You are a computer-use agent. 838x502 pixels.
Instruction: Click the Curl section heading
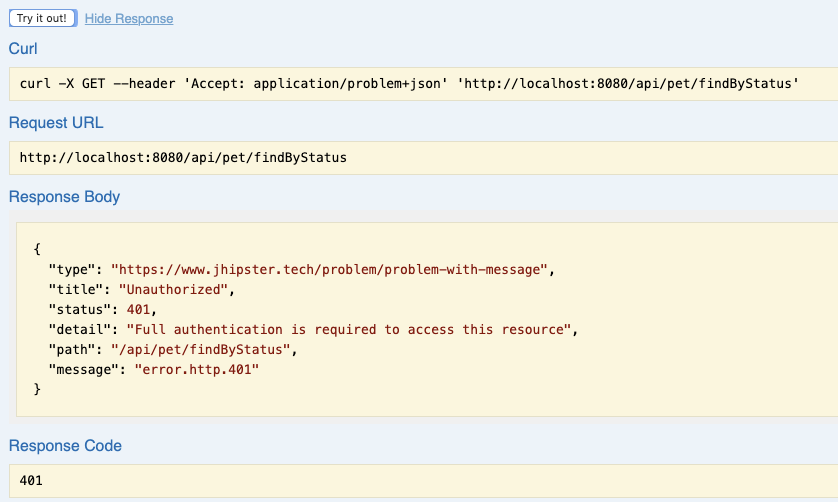[x=23, y=49]
